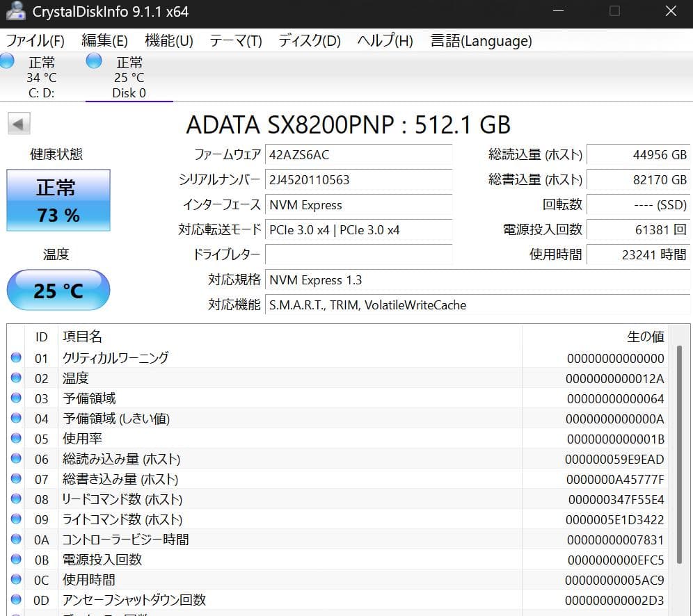Click the 対応規格 field NVM Express 1.3
This screenshot has height=616, width=693.
click(477, 280)
